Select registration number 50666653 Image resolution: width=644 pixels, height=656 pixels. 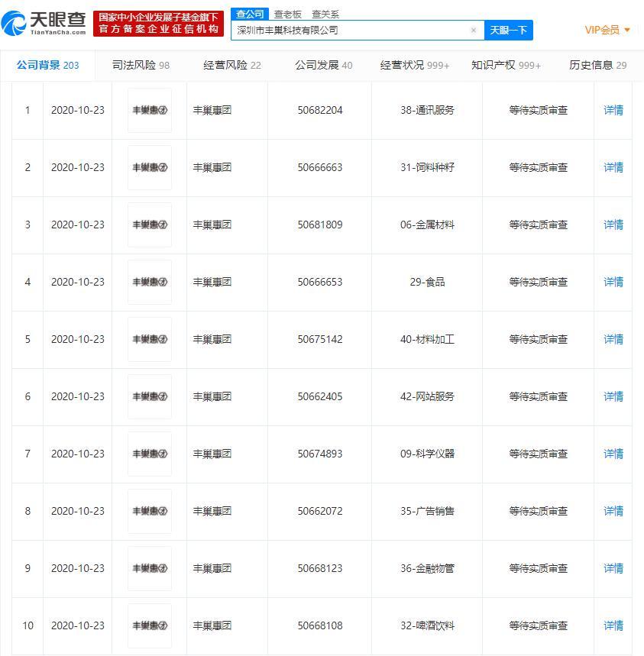pos(320,282)
